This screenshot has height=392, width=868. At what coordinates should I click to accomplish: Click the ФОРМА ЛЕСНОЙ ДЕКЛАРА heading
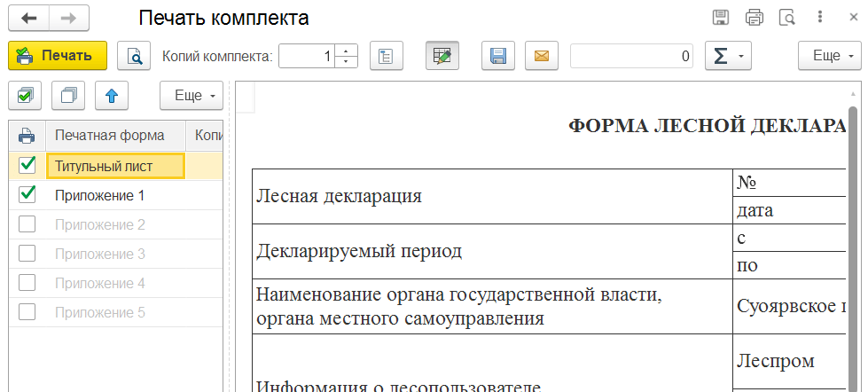coord(708,126)
